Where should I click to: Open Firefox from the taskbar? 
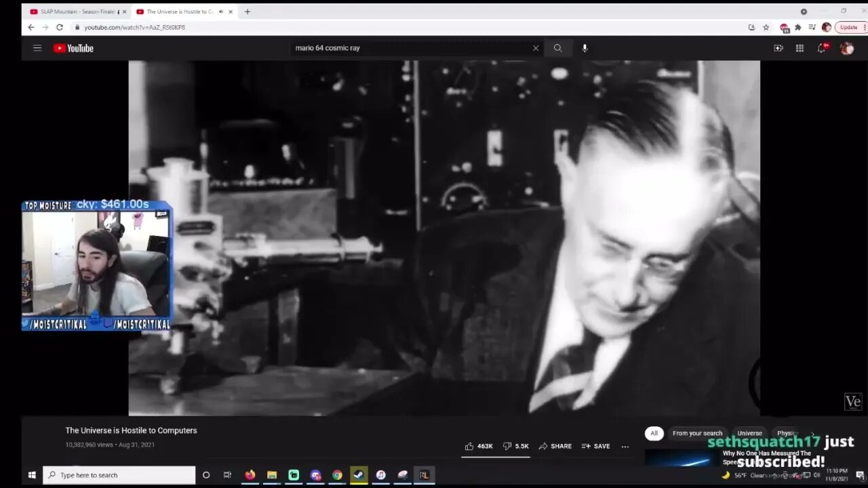point(250,475)
